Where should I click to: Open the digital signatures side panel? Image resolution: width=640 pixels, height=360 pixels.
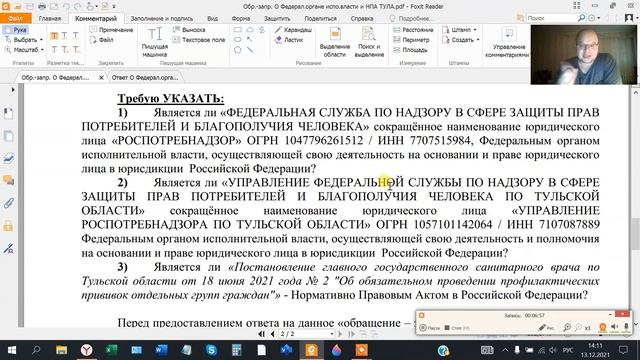pyautogui.click(x=8, y=248)
